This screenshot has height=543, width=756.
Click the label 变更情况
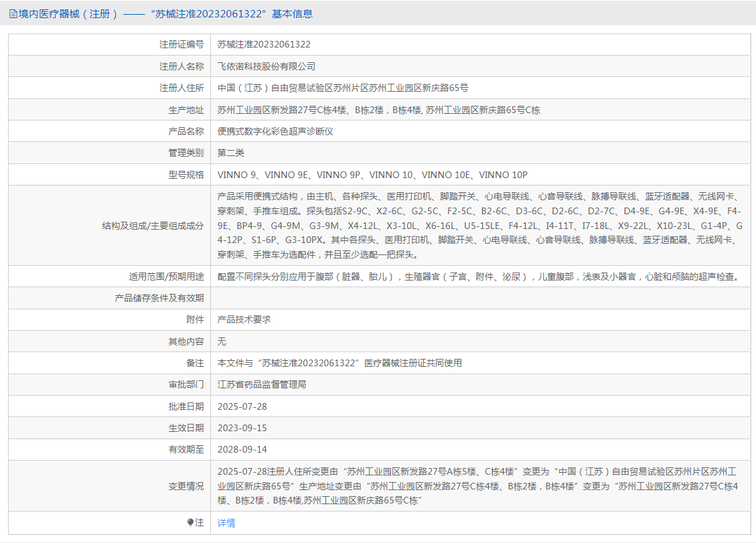point(186,486)
